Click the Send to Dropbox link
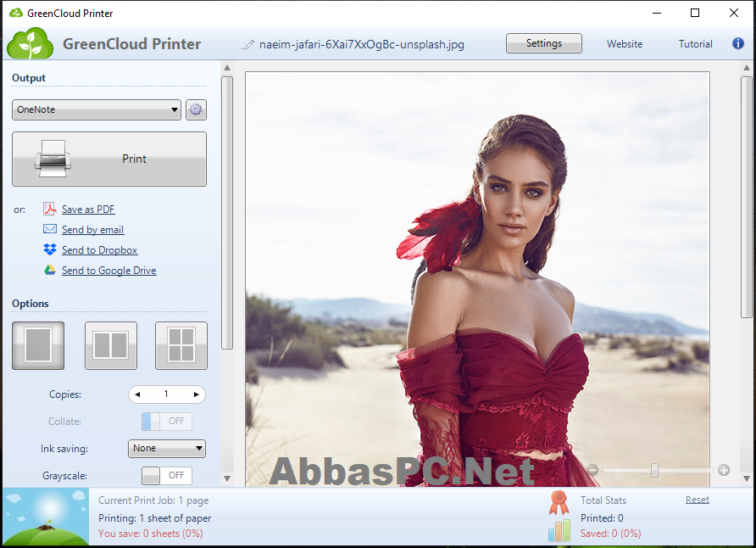This screenshot has height=548, width=756. coord(99,250)
